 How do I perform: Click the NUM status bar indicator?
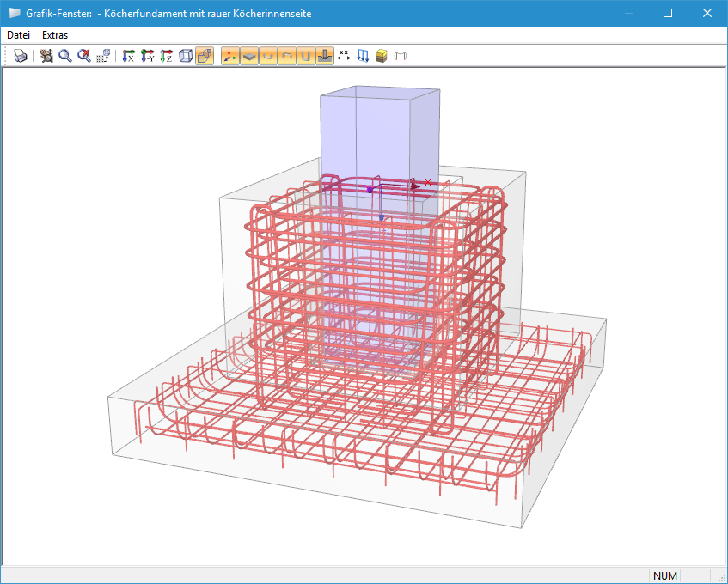click(x=665, y=575)
